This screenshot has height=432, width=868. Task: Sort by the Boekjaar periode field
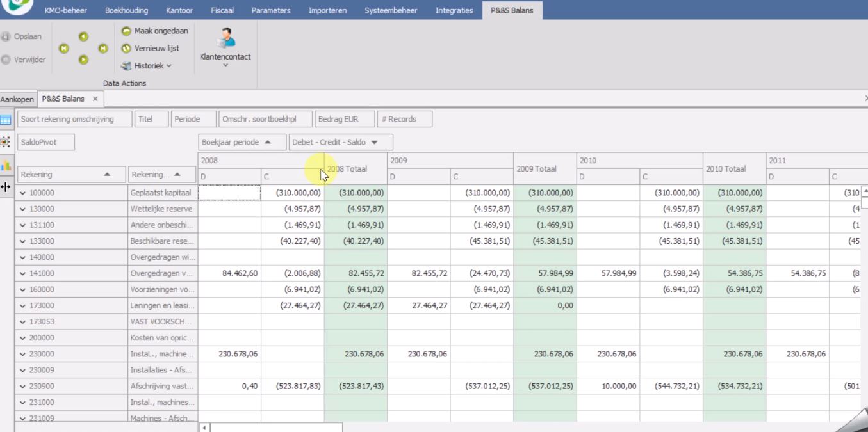[242, 142]
